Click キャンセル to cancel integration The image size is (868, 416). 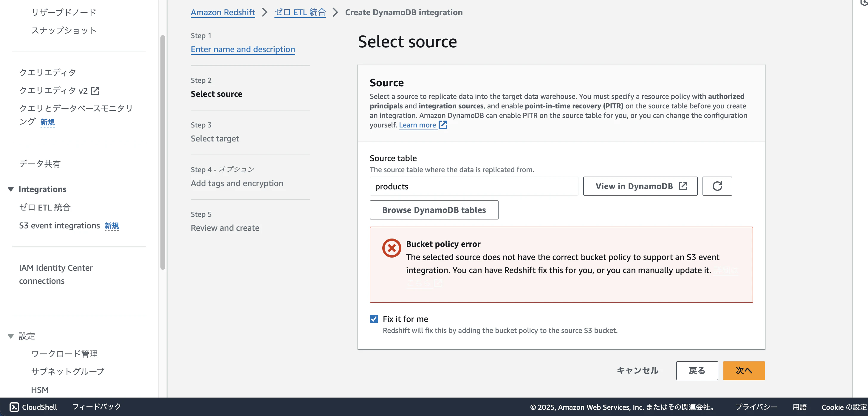tap(637, 370)
